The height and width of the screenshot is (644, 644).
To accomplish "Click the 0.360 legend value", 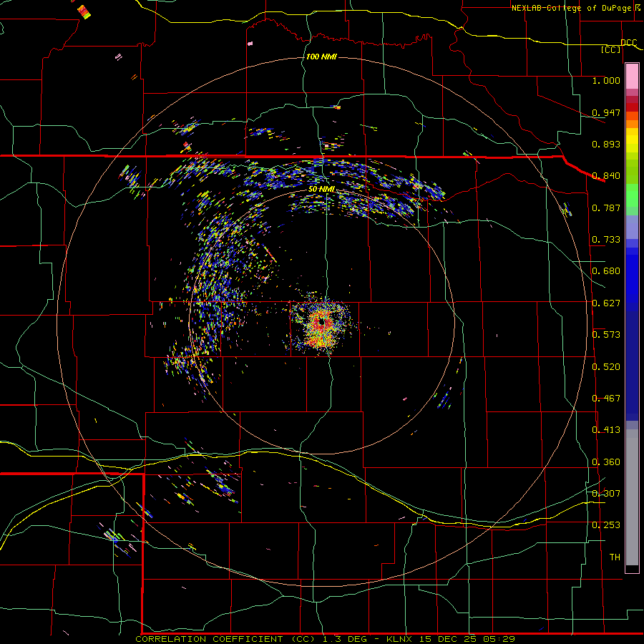I will click(x=606, y=462).
